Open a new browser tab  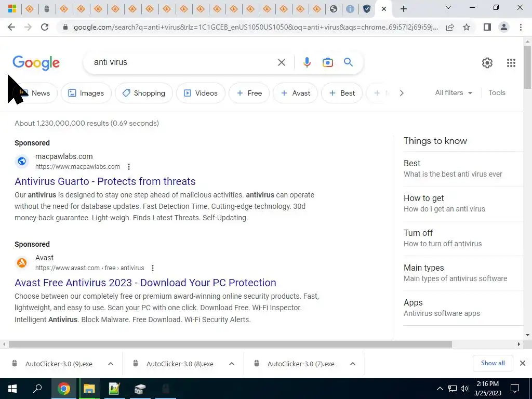pyautogui.click(x=403, y=9)
